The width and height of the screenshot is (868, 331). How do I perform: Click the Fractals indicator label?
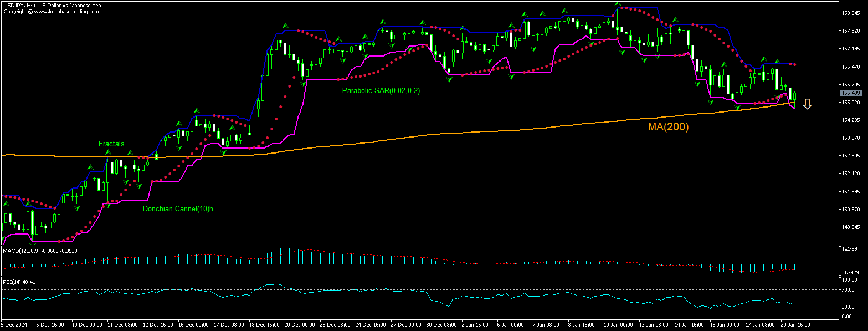[111, 144]
